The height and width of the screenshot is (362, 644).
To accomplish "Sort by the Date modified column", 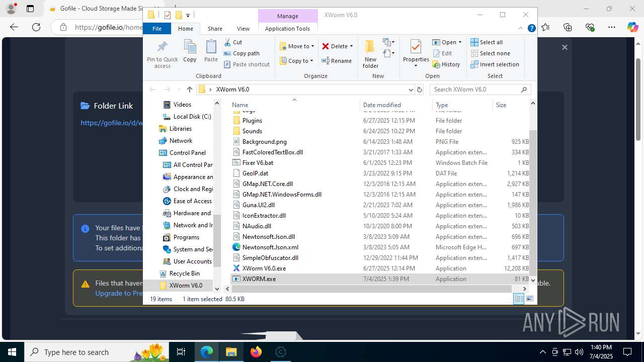I will tap(396, 105).
